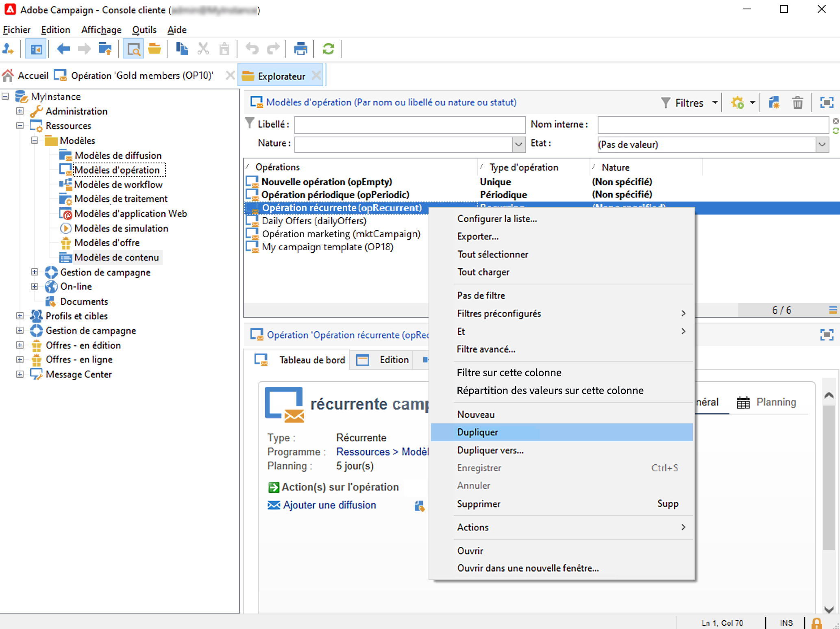The image size is (840, 629).
Task: Expand the Profils et cibles node
Action: tap(20, 316)
